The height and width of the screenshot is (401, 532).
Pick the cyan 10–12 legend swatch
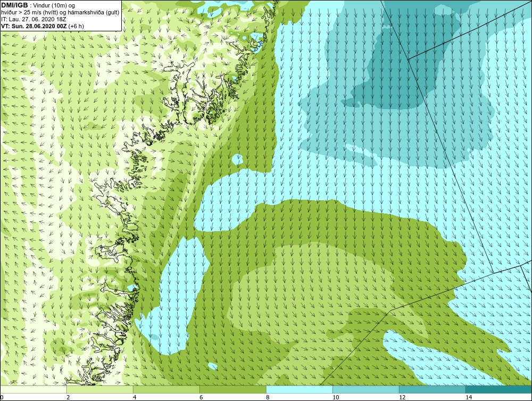point(366,389)
